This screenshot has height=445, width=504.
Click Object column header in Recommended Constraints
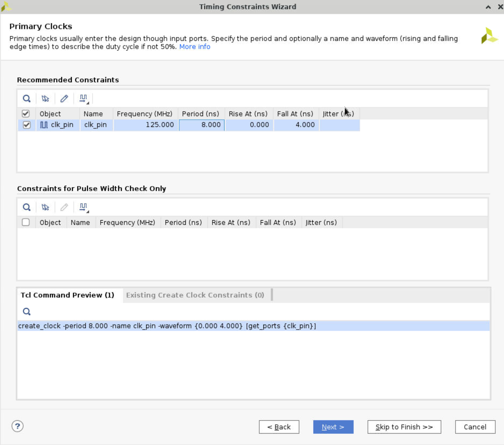58,114
